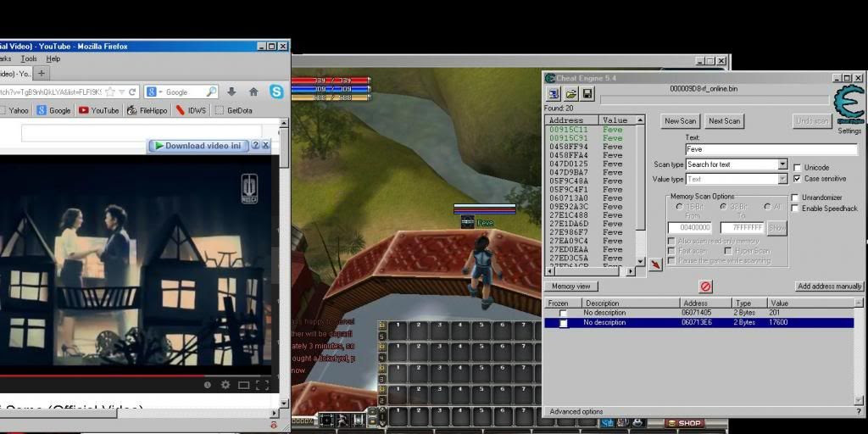Open Advanced options in Cheat Engine

tap(576, 412)
